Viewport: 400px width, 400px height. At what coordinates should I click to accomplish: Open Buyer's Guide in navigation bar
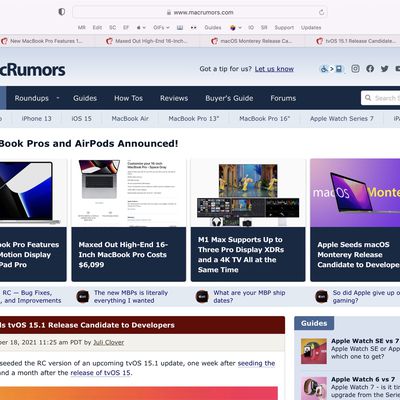tap(229, 98)
